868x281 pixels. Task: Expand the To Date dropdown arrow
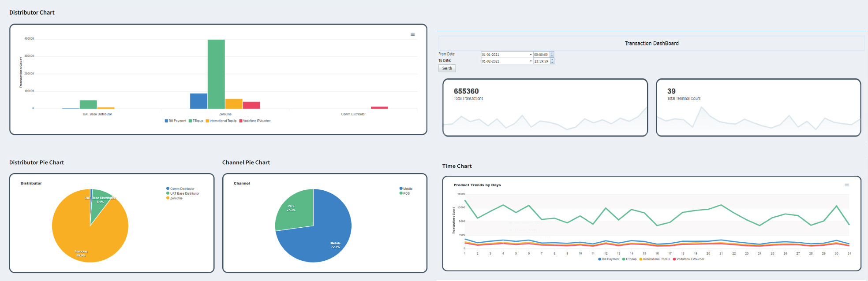(x=531, y=61)
